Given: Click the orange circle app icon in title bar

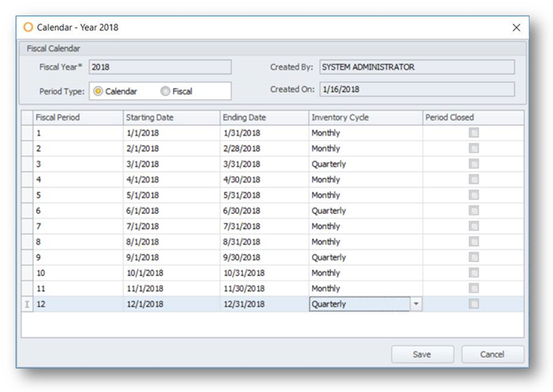Looking at the screenshot, I should pos(29,27).
